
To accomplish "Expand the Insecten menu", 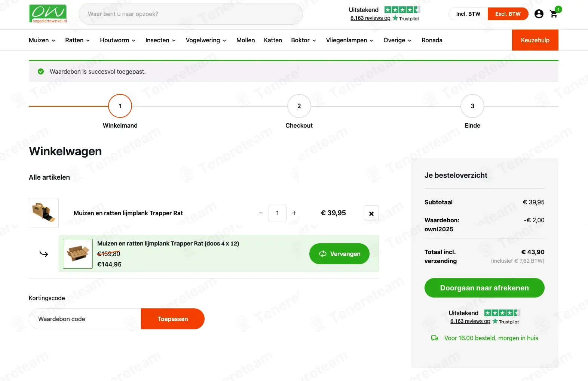I will click(x=160, y=40).
